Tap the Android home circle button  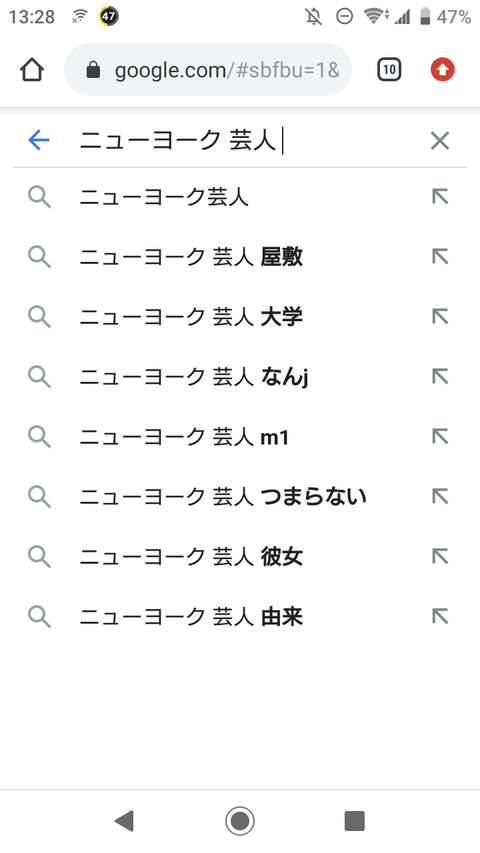(x=240, y=820)
